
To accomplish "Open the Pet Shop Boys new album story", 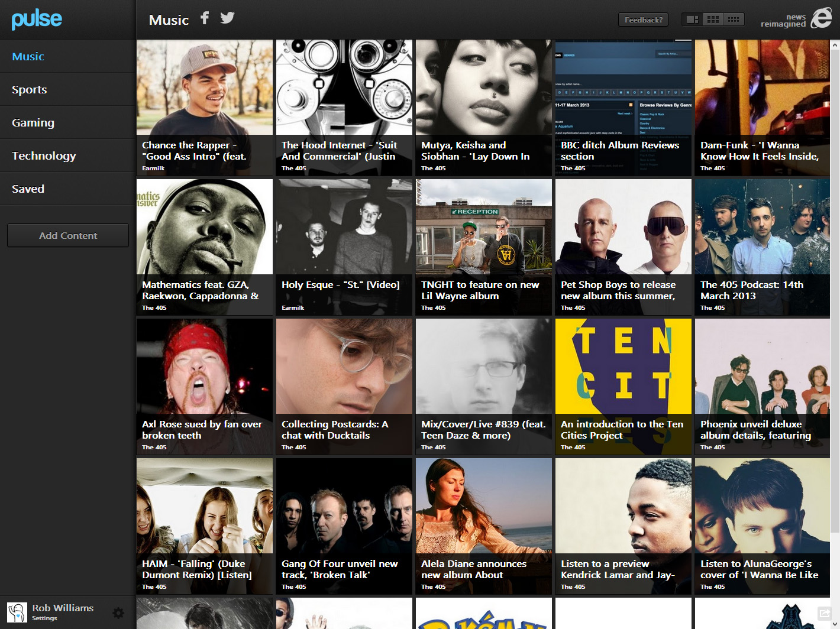I will pyautogui.click(x=623, y=247).
